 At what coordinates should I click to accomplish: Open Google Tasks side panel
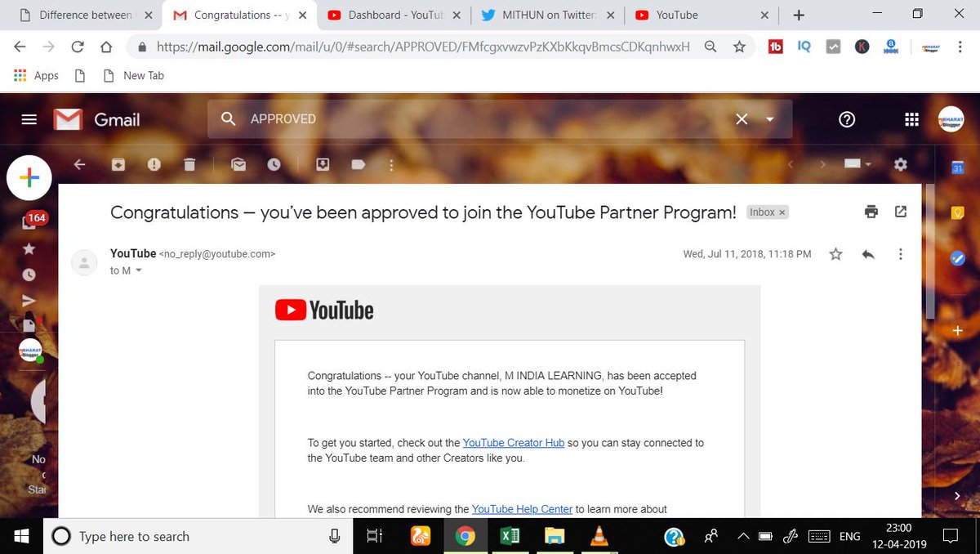tap(958, 257)
